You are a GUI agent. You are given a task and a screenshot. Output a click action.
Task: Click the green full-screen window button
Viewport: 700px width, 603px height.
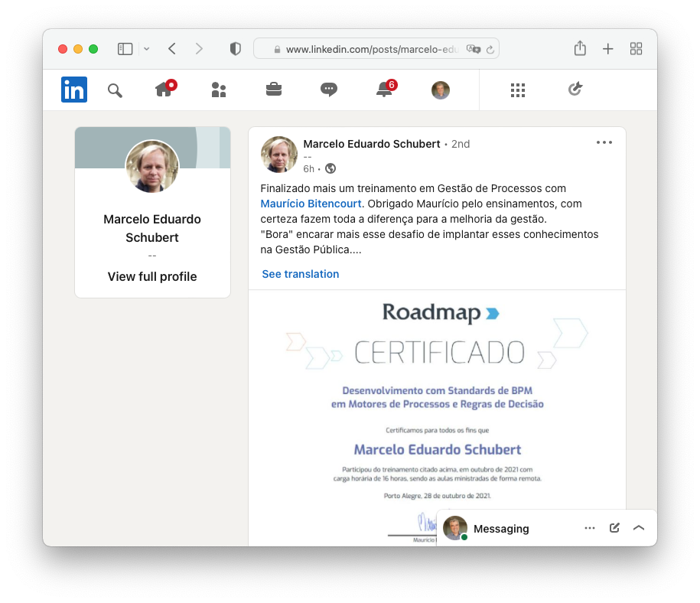click(93, 49)
